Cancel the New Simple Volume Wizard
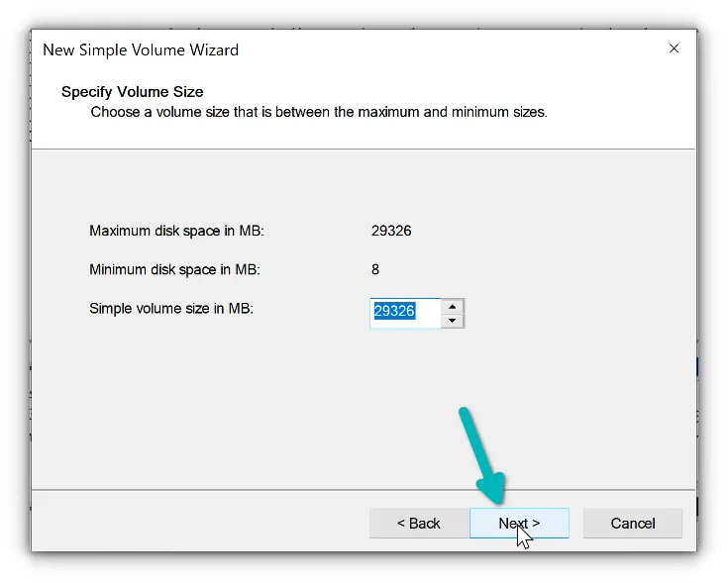Image resolution: width=728 pixels, height=583 pixels. [632, 524]
